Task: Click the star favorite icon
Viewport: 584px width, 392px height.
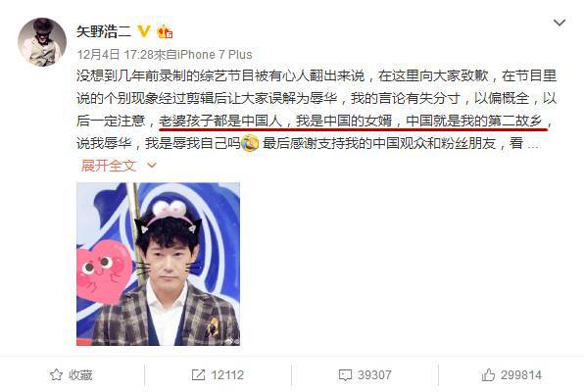Action: pyautogui.click(x=56, y=375)
